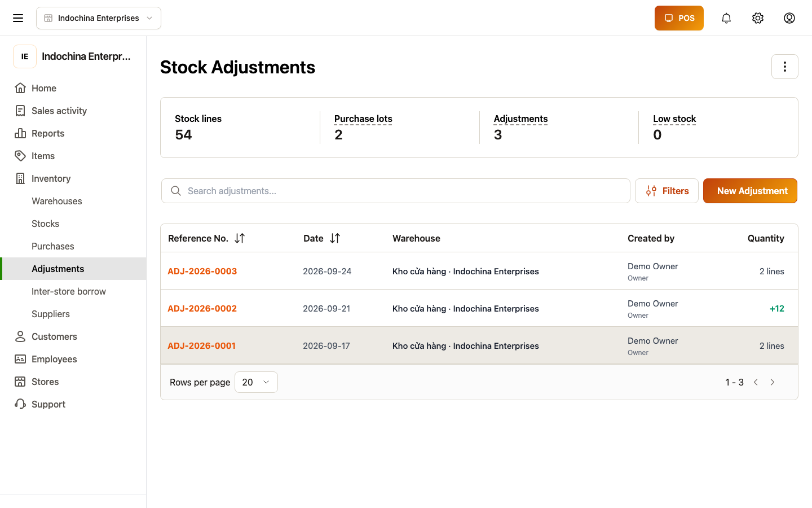Viewport: 812px width, 508px height.
Task: Open Purchases submenu item
Action: pos(73,246)
